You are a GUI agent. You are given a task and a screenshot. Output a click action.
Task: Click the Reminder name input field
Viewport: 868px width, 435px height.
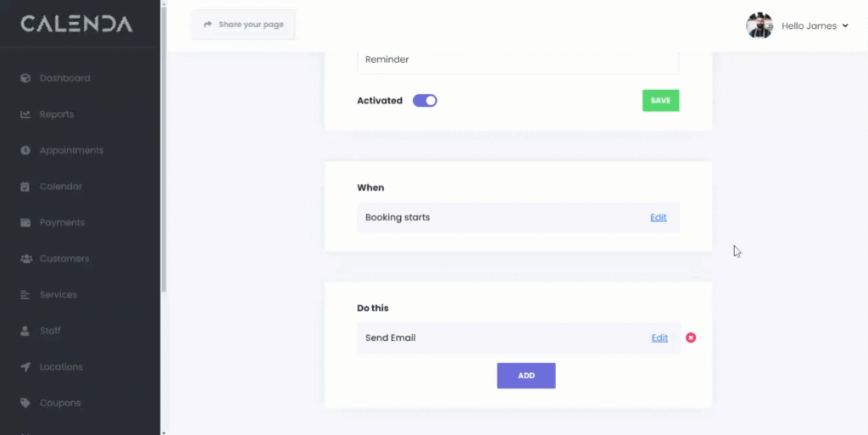click(518, 60)
